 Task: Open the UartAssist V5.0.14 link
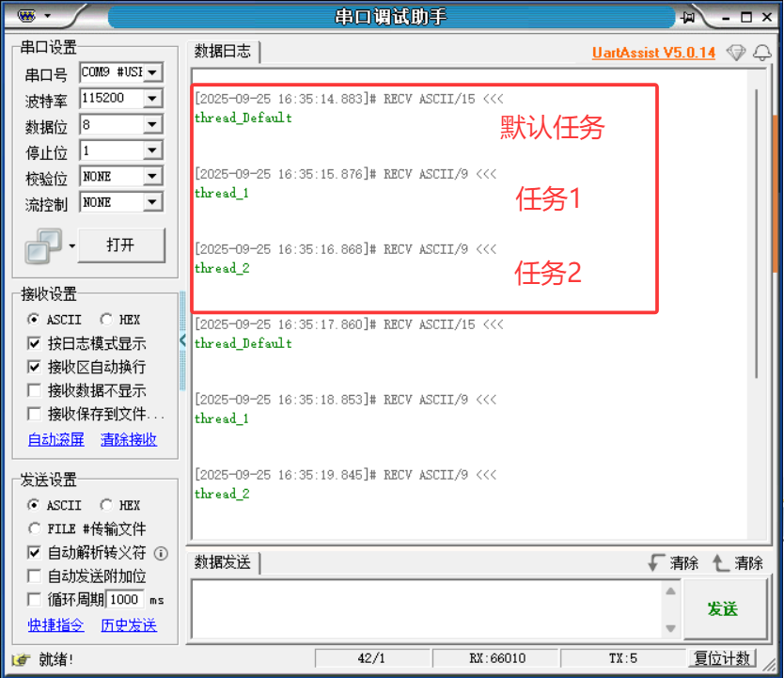pyautogui.click(x=653, y=53)
